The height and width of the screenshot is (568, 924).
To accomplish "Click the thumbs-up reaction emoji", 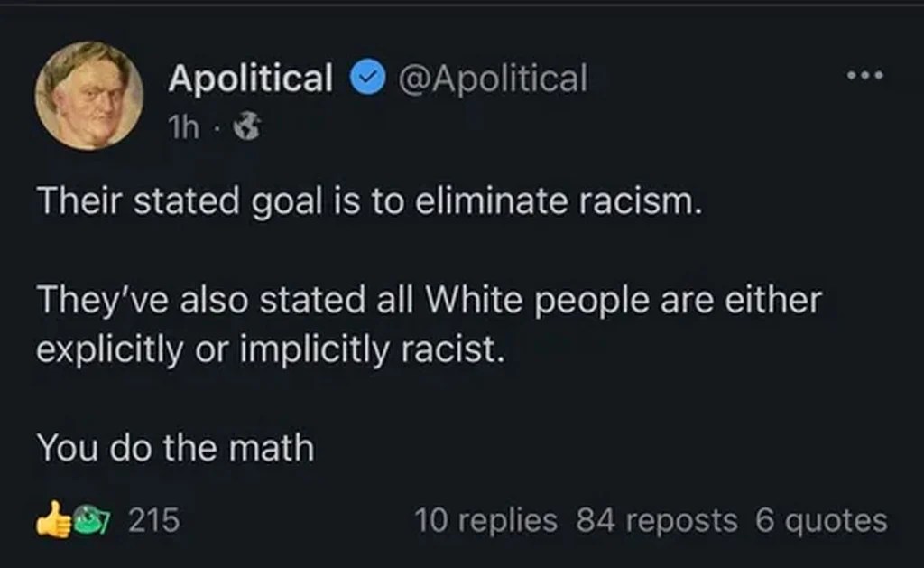I will pos(52,521).
